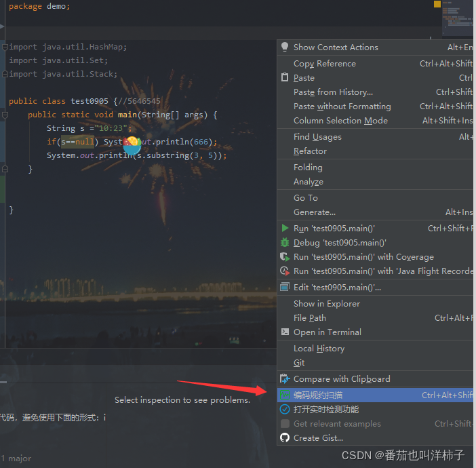476x468 pixels.
Task: Click the '1 major' status text
Action: click(x=16, y=459)
